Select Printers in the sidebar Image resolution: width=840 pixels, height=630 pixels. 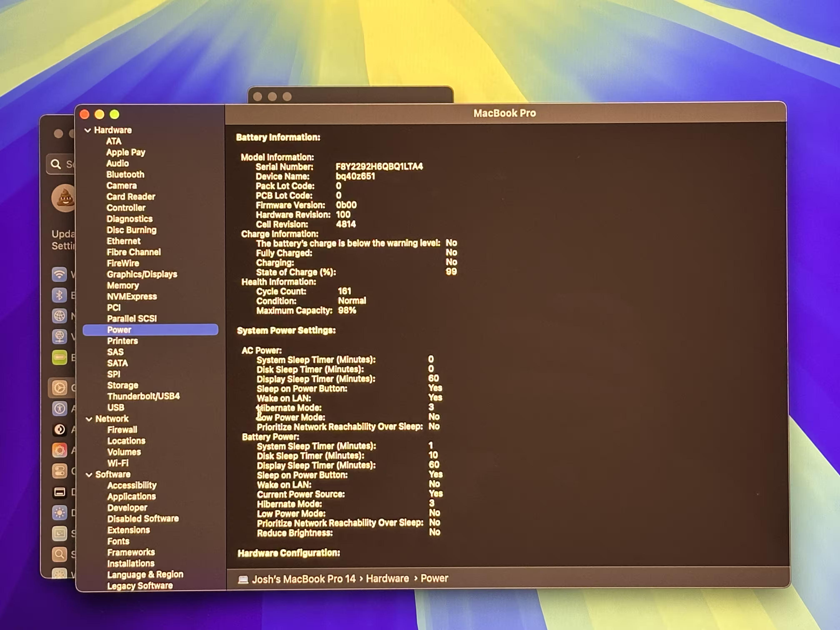tap(122, 341)
